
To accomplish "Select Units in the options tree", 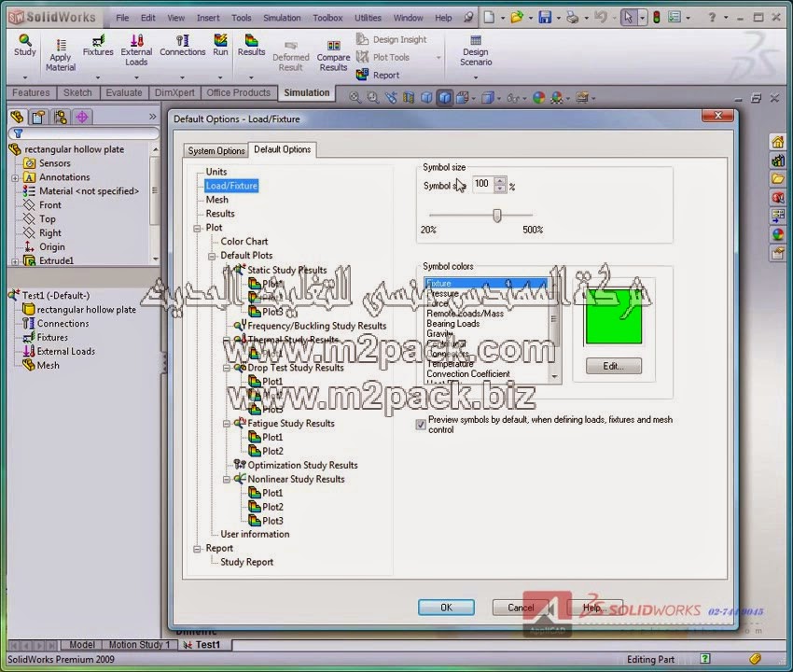I will [216, 172].
